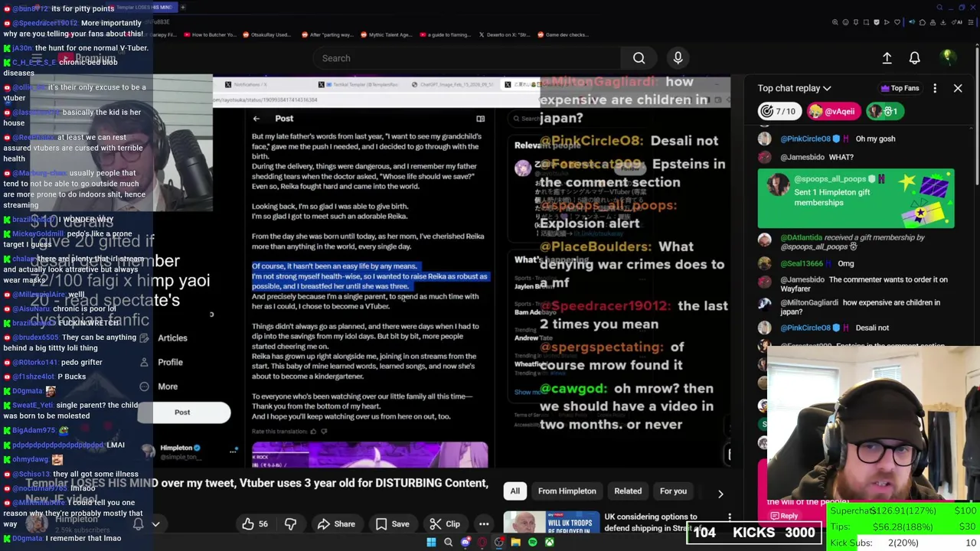The image size is (980, 551).
Task: Advance filter chips with right arrow
Action: [x=720, y=494]
